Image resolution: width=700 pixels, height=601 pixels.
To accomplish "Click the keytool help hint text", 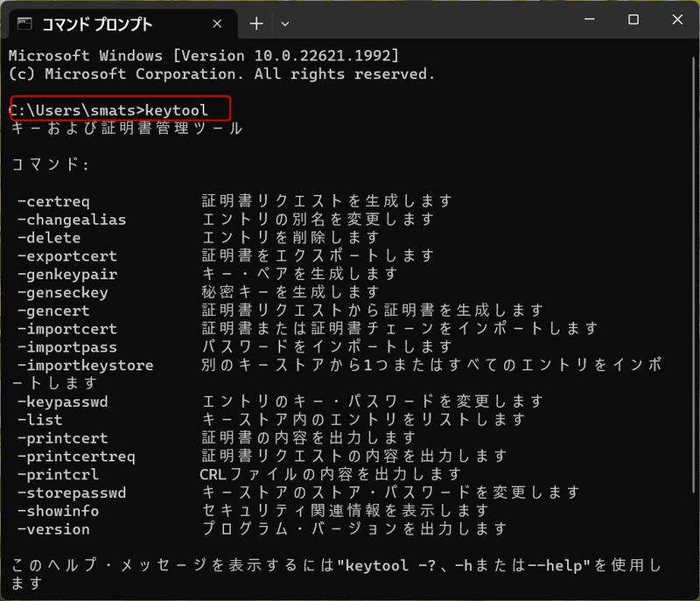I will 262,565.
